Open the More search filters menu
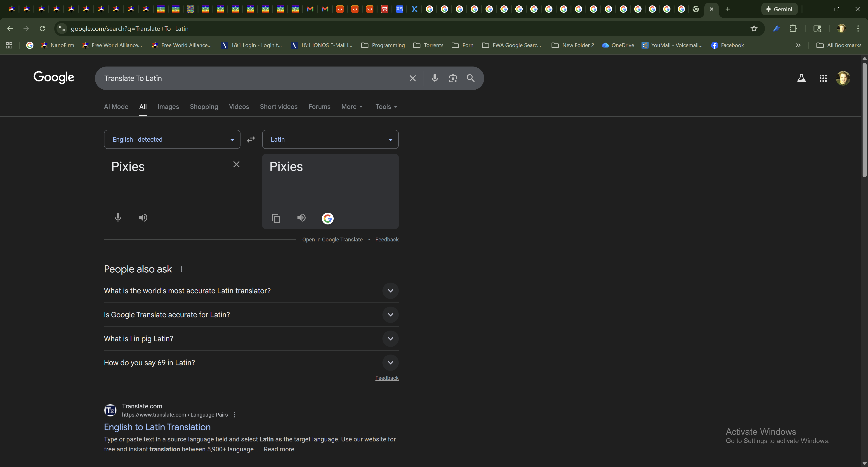This screenshot has width=868, height=467. point(352,107)
